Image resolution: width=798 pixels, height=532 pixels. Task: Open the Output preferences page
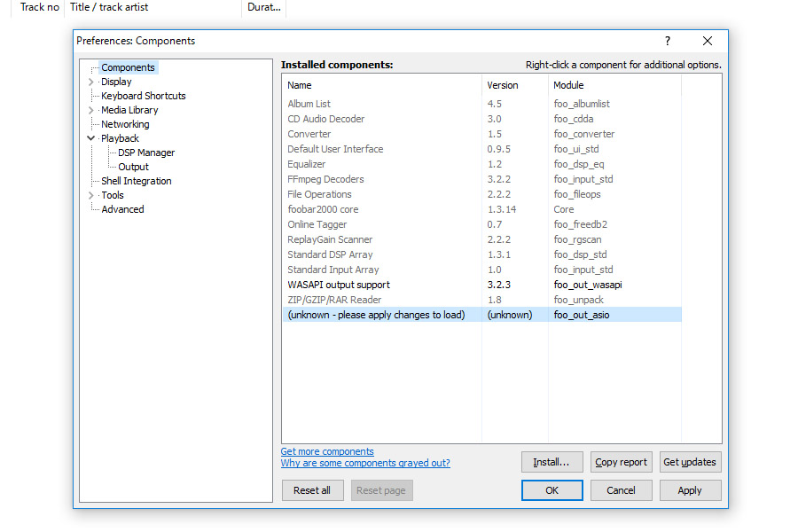(133, 167)
